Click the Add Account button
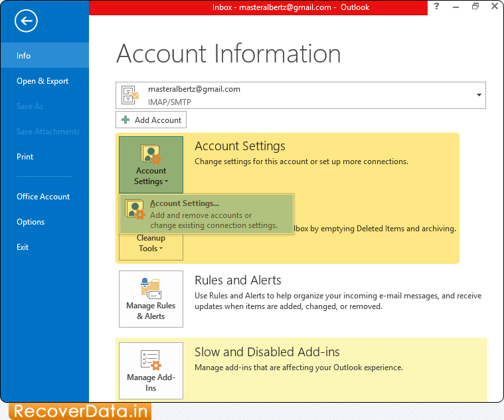 (x=151, y=120)
